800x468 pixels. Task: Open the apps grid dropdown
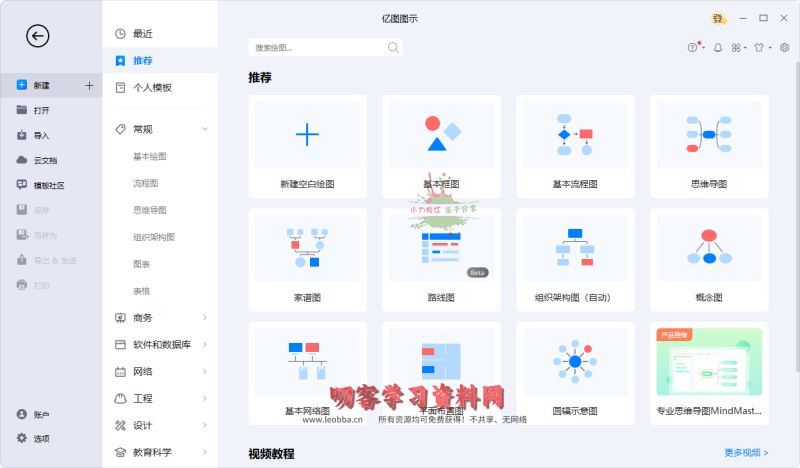(x=739, y=47)
